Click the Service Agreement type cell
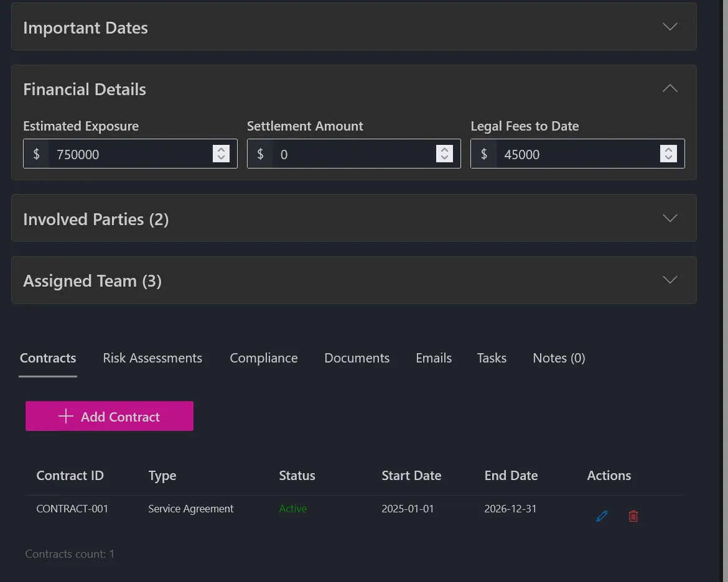728x582 pixels. point(191,509)
